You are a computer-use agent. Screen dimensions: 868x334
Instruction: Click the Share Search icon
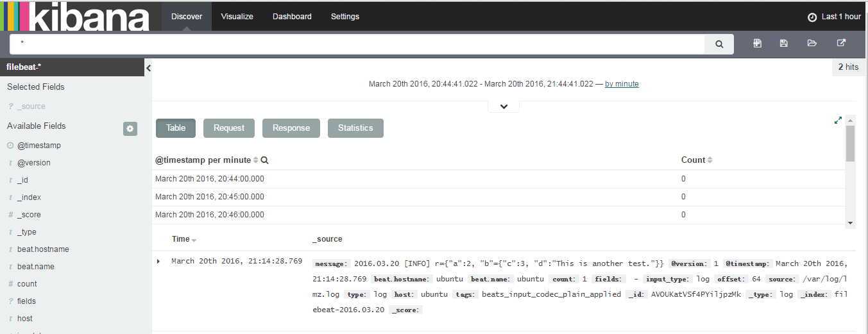[841, 44]
